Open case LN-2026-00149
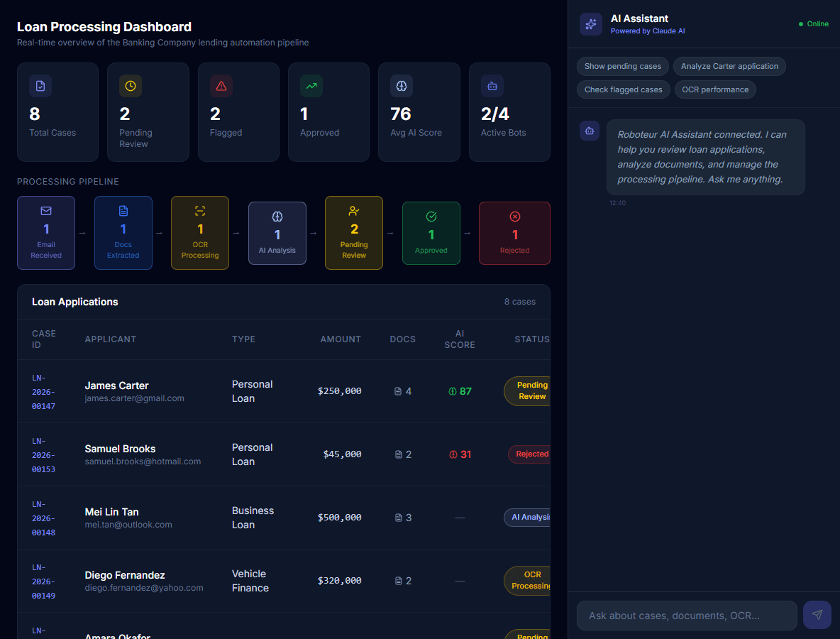The width and height of the screenshot is (840, 639). click(43, 581)
